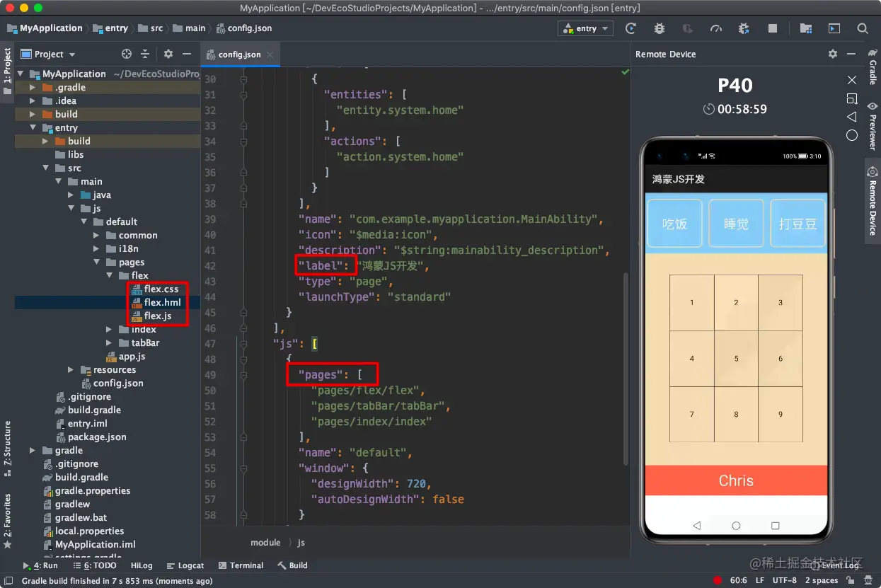Click the Stop square icon

[773, 28]
